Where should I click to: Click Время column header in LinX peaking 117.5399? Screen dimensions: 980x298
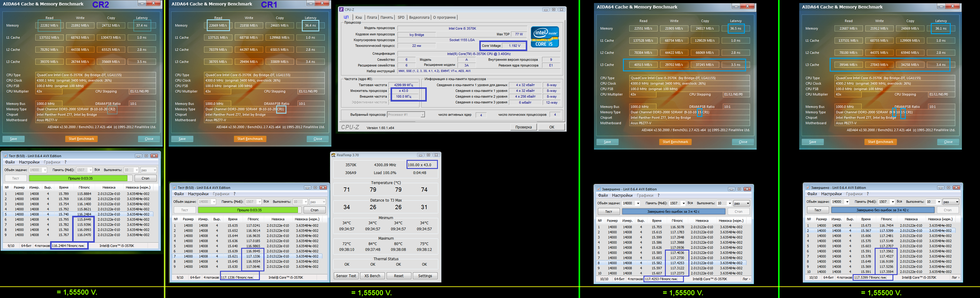866,219
